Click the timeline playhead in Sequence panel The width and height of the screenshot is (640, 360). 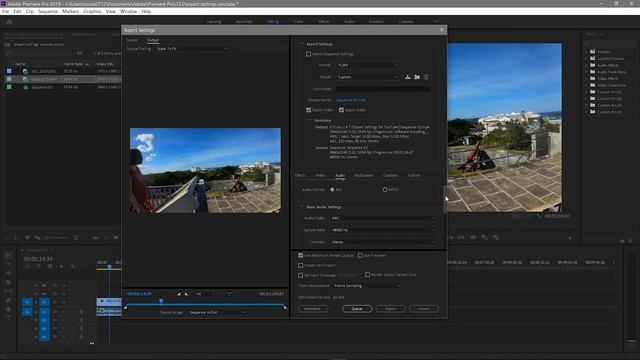click(x=109, y=267)
